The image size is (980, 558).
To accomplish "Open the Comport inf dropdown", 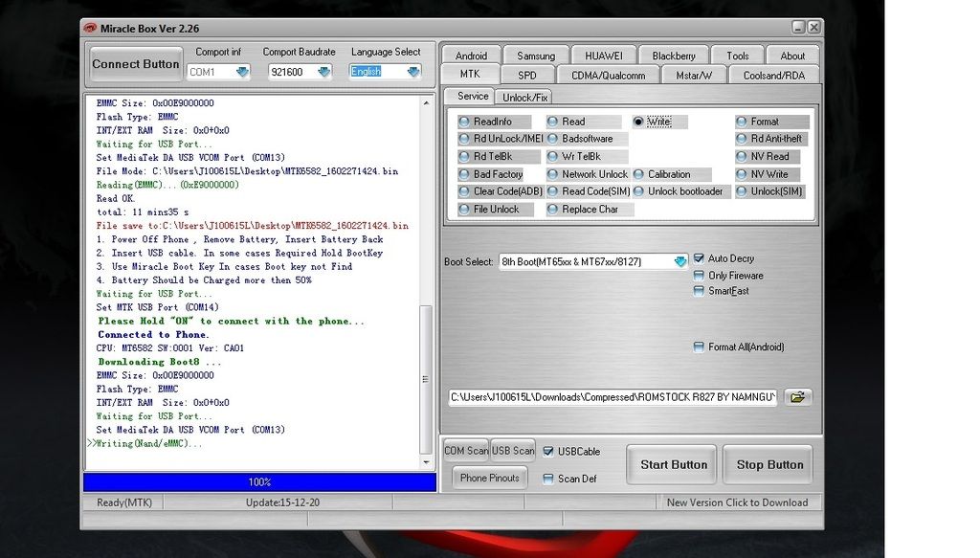I will coord(242,72).
